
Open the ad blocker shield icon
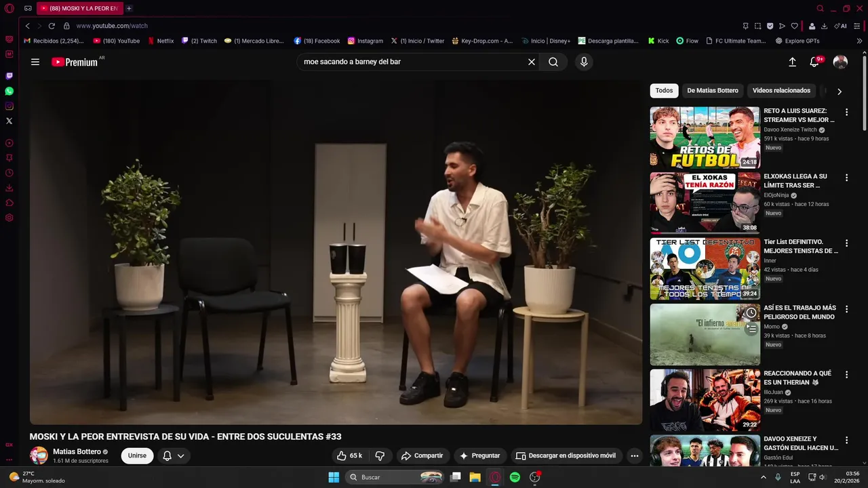[x=770, y=26]
